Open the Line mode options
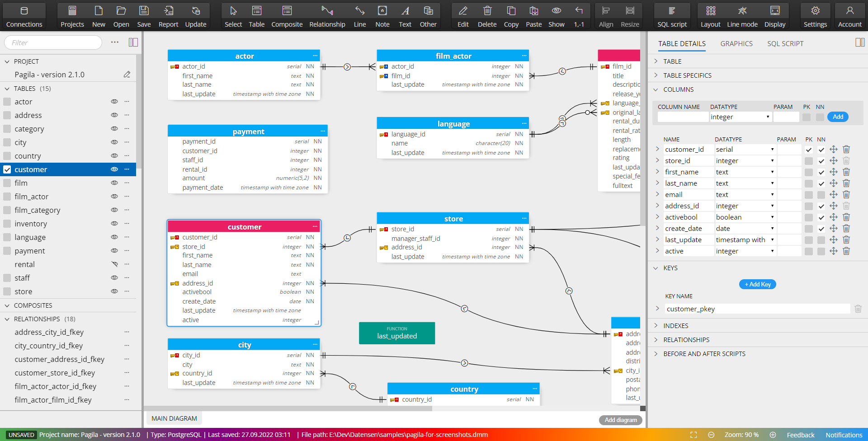 (x=742, y=15)
